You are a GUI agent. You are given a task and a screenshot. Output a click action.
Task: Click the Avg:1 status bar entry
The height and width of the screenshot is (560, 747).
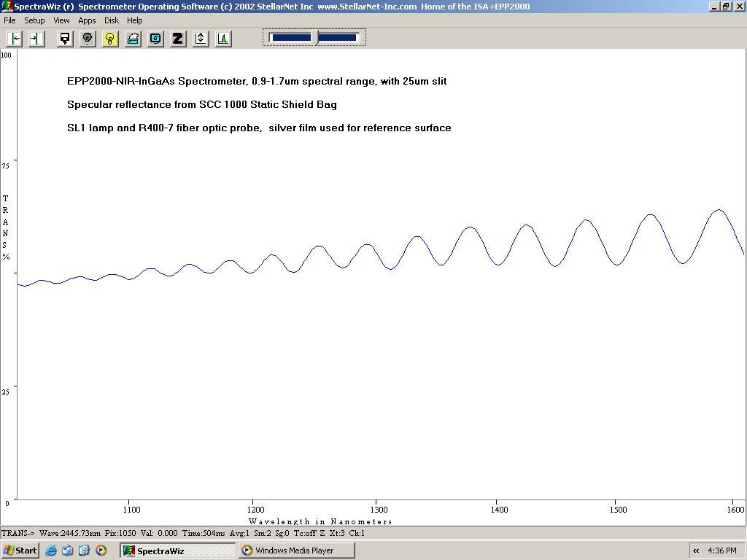239,533
